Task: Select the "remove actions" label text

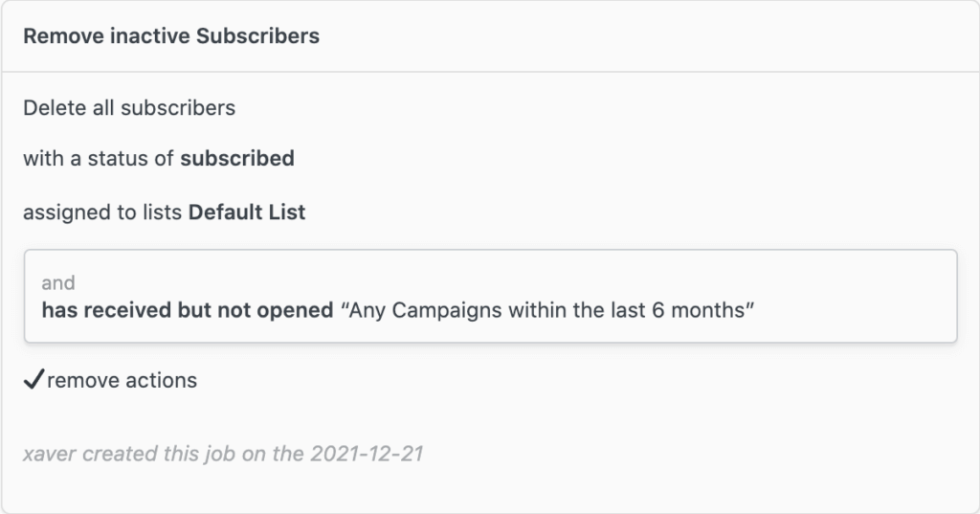Action: tap(122, 380)
